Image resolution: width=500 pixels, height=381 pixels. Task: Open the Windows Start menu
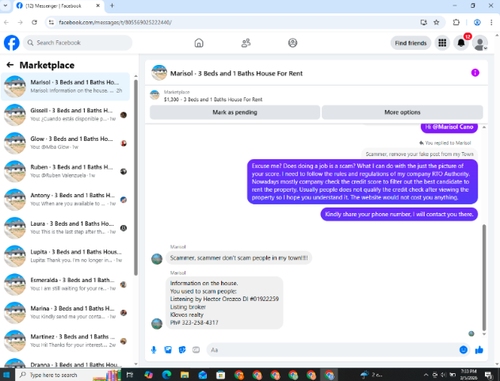point(7,375)
